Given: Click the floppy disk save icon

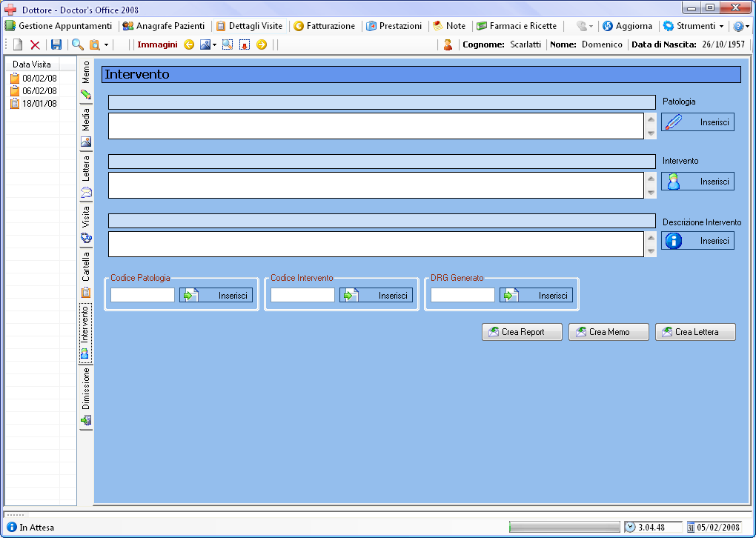Looking at the screenshot, I should tap(56, 44).
